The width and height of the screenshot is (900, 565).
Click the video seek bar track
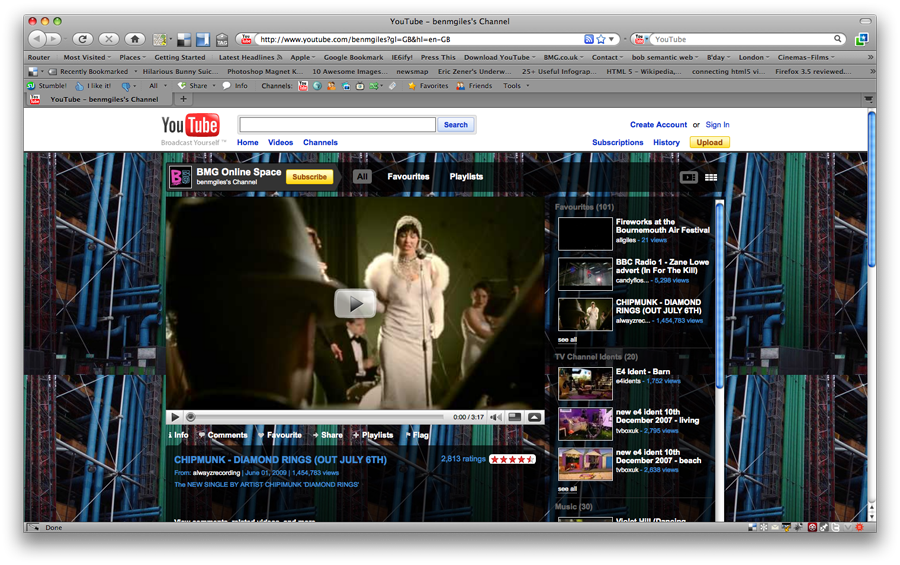point(317,417)
